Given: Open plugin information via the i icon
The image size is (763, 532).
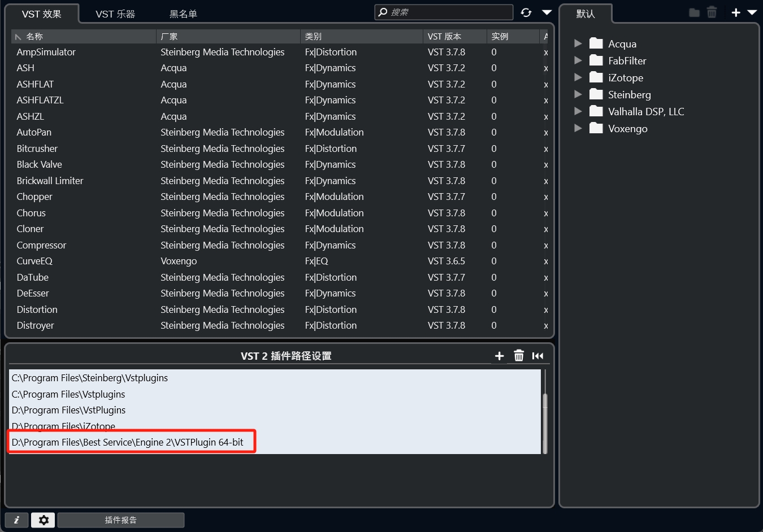Looking at the screenshot, I should 16,520.
